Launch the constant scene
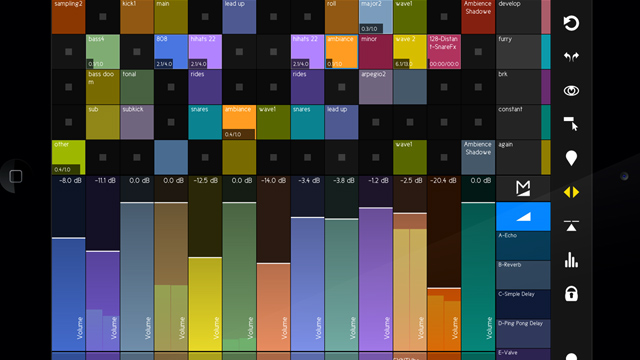 (518, 122)
